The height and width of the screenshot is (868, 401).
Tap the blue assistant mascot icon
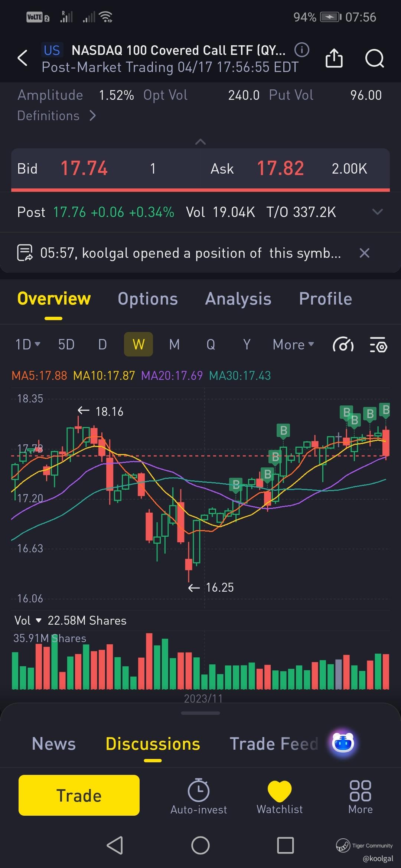[343, 743]
